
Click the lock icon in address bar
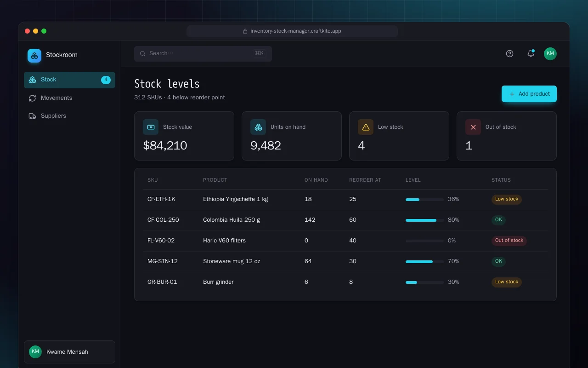(x=245, y=31)
